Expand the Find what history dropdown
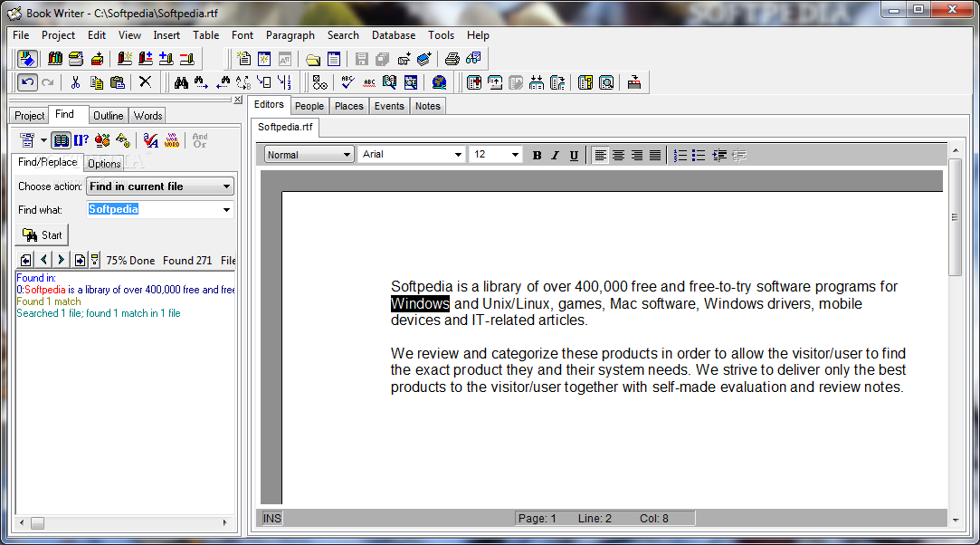980x545 pixels. pos(226,209)
